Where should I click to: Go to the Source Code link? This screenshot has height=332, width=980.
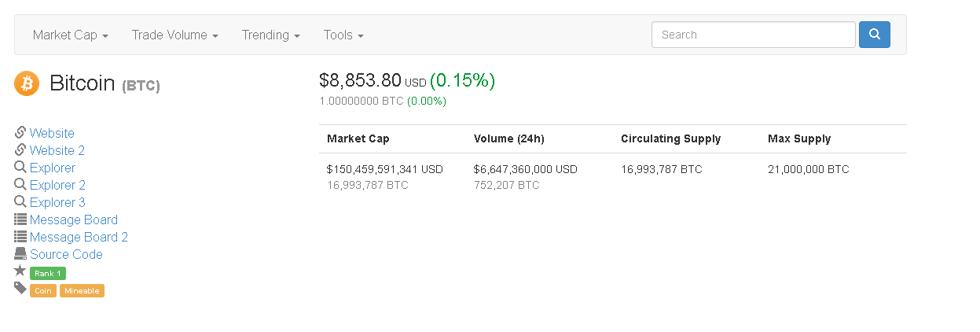tap(66, 254)
